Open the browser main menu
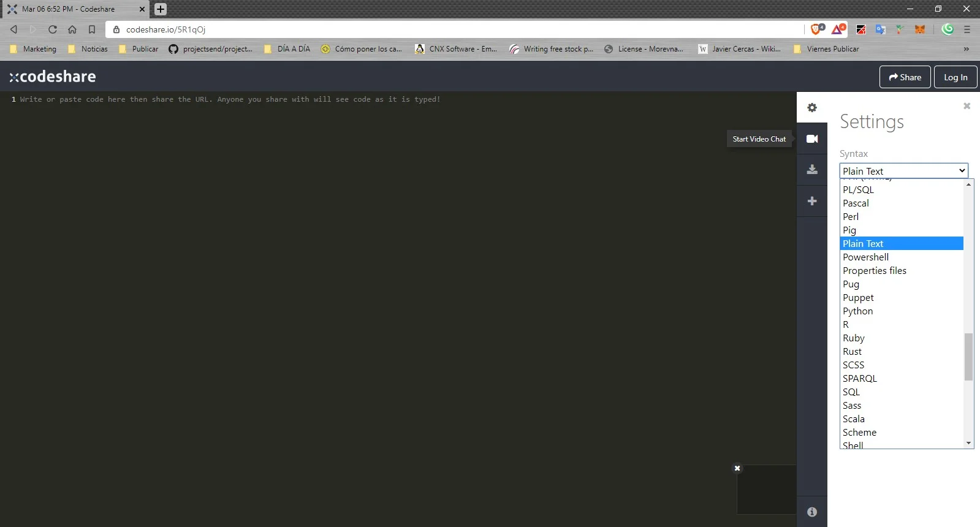The image size is (980, 527). 967,29
